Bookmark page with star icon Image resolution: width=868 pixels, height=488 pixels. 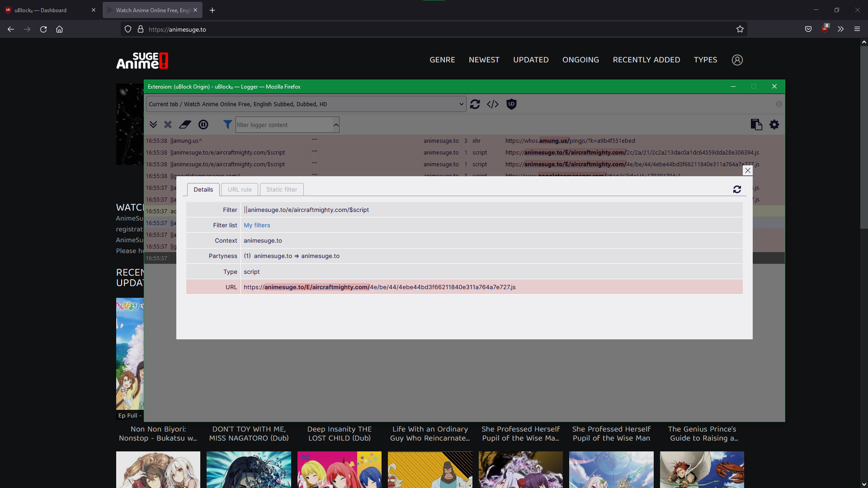pyautogui.click(x=740, y=29)
